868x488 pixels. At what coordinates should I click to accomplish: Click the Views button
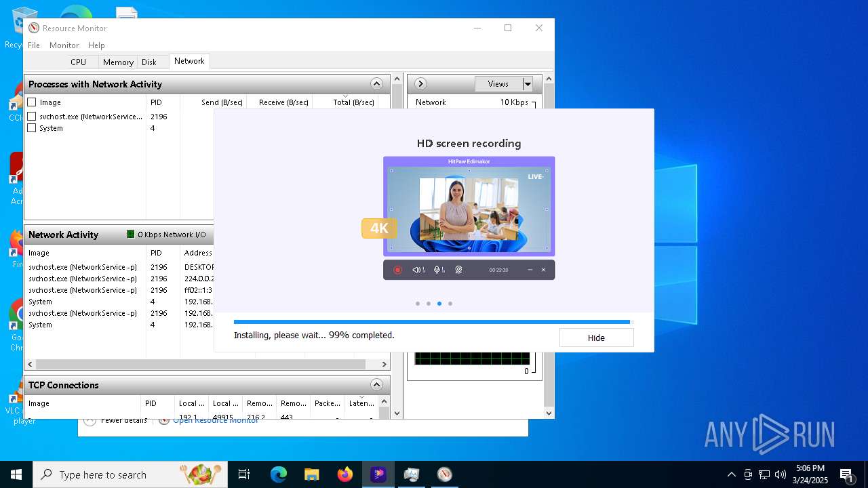coord(498,84)
